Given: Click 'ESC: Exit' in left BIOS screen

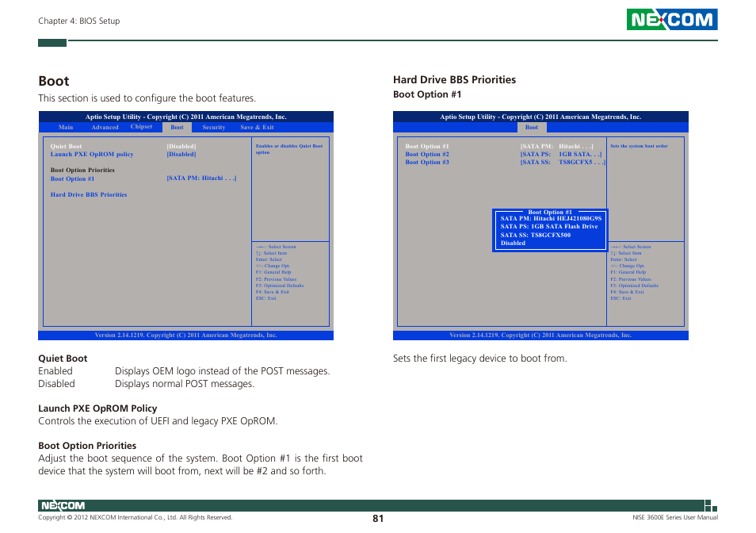Looking at the screenshot, I should coord(266,298).
